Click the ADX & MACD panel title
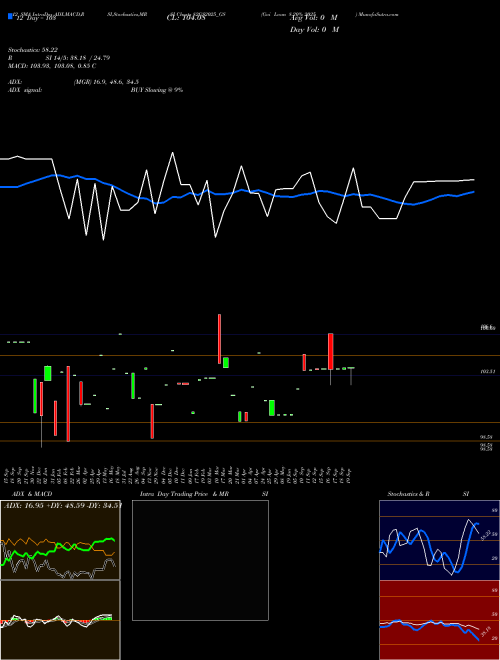 coord(32,494)
